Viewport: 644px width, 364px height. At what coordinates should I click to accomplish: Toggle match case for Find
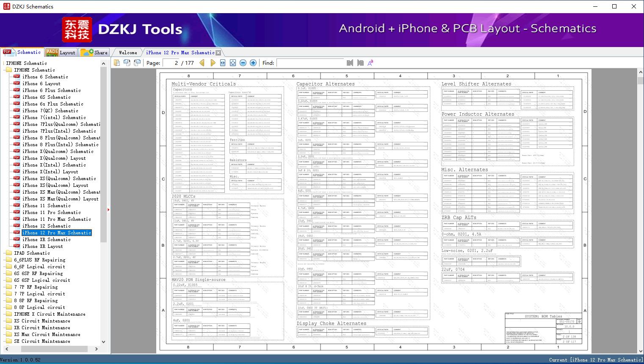click(370, 63)
